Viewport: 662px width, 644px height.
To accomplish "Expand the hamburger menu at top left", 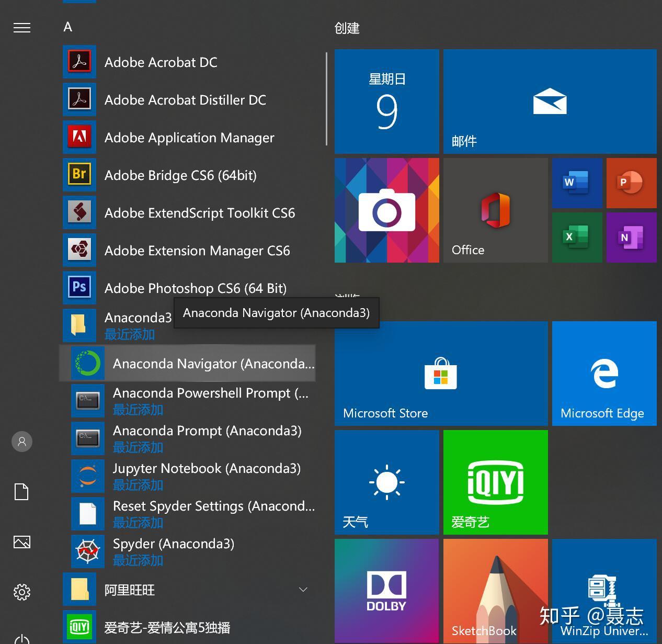I will [22, 28].
